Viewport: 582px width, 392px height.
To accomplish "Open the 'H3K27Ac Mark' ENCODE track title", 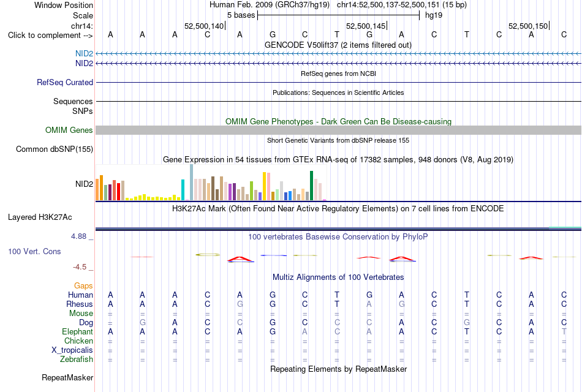I will pos(338,209).
